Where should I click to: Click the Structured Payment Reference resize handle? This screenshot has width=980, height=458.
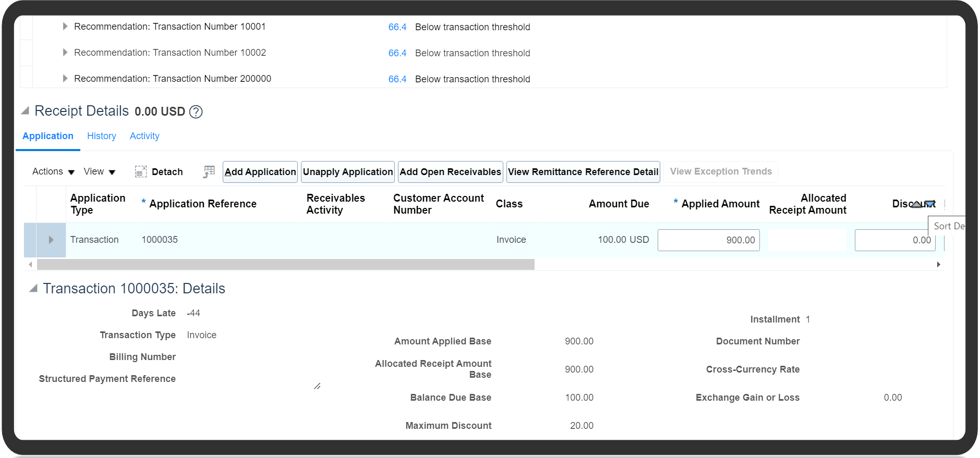pyautogui.click(x=317, y=386)
